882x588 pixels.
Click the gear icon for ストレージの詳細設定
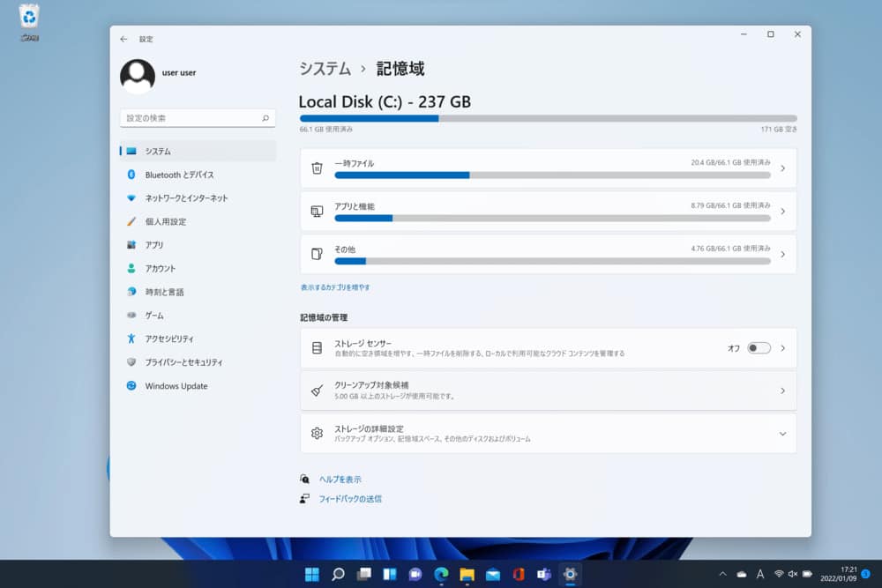318,432
